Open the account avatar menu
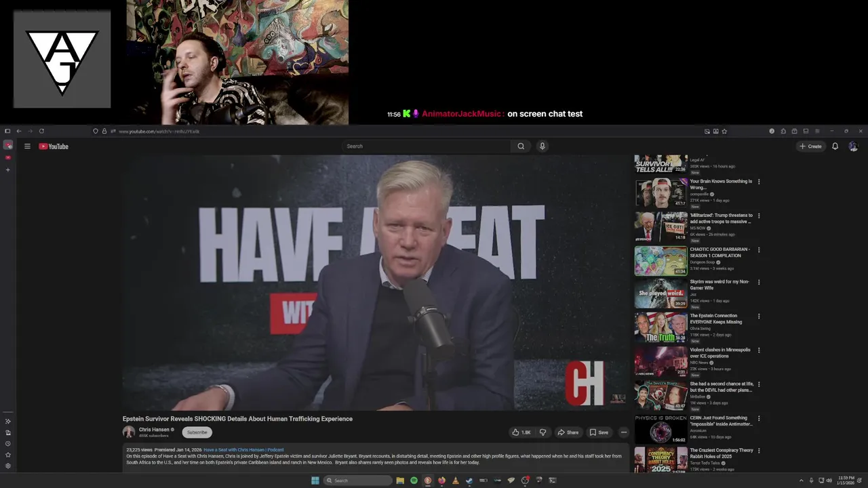The width and height of the screenshot is (868, 488). pos(853,146)
